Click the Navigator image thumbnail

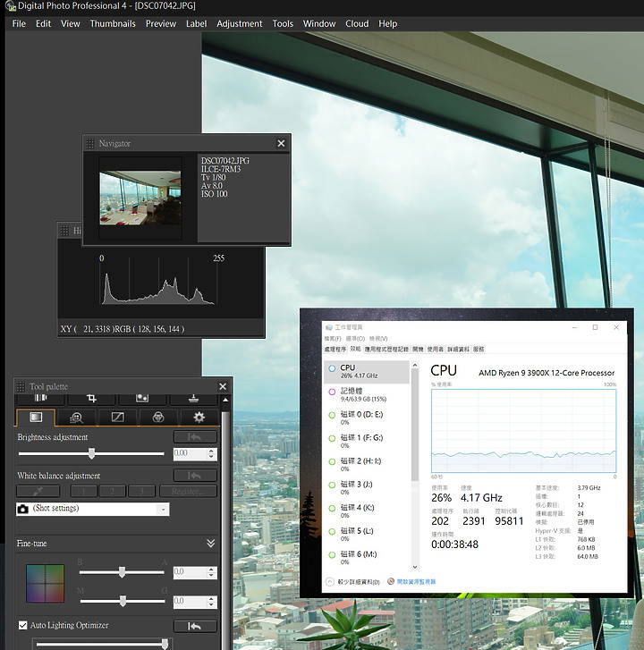pos(140,198)
